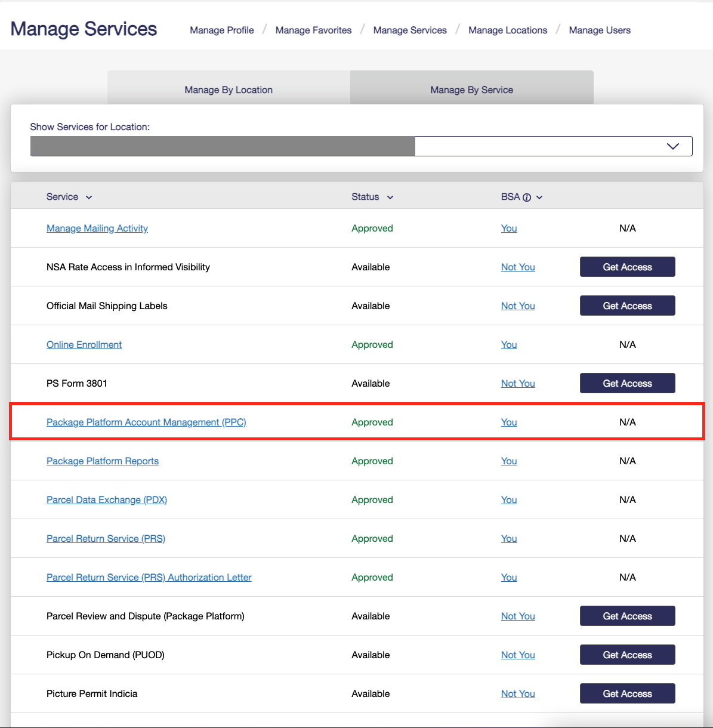Get Access for Pickup On Demand (PUOD)
The width and height of the screenshot is (713, 728).
point(627,655)
